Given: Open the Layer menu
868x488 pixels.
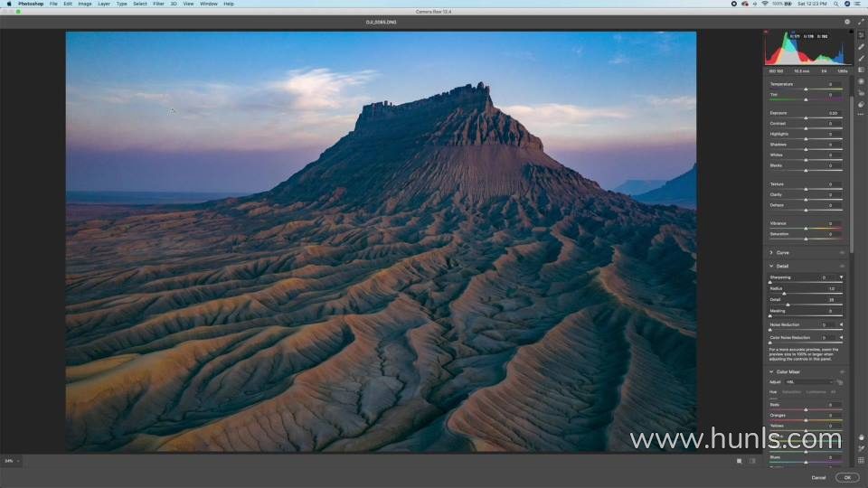Looking at the screenshot, I should coord(103,4).
